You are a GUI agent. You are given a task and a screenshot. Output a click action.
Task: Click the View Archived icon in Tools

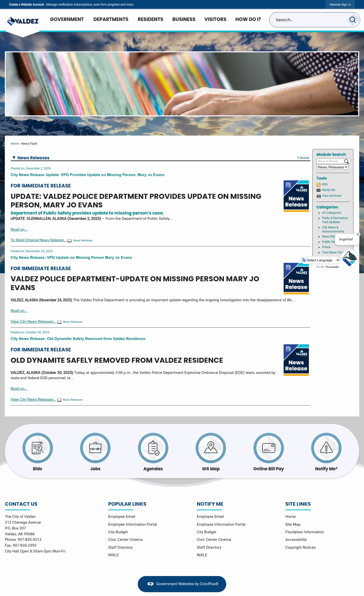(x=318, y=196)
